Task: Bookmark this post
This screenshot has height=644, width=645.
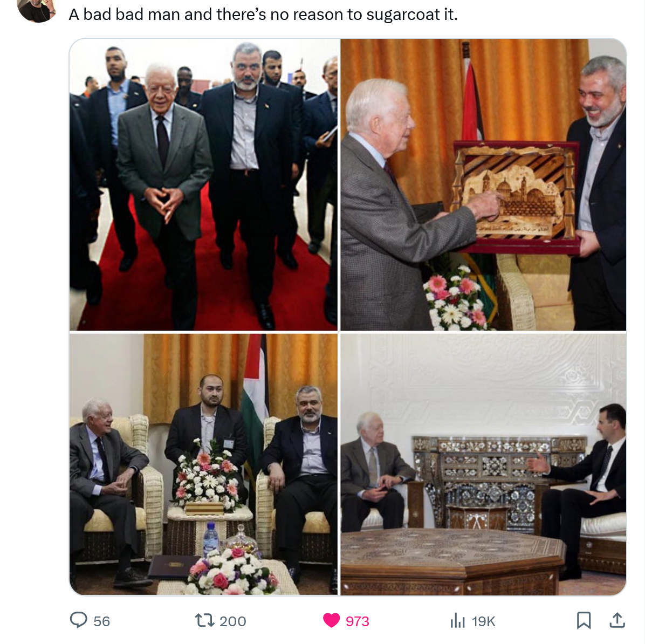Action: 584,620
